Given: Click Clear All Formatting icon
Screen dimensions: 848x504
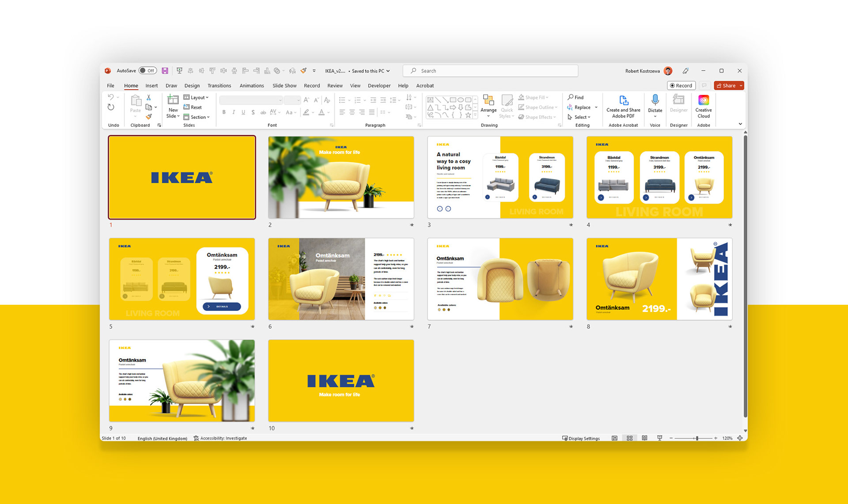Looking at the screenshot, I should [327, 100].
